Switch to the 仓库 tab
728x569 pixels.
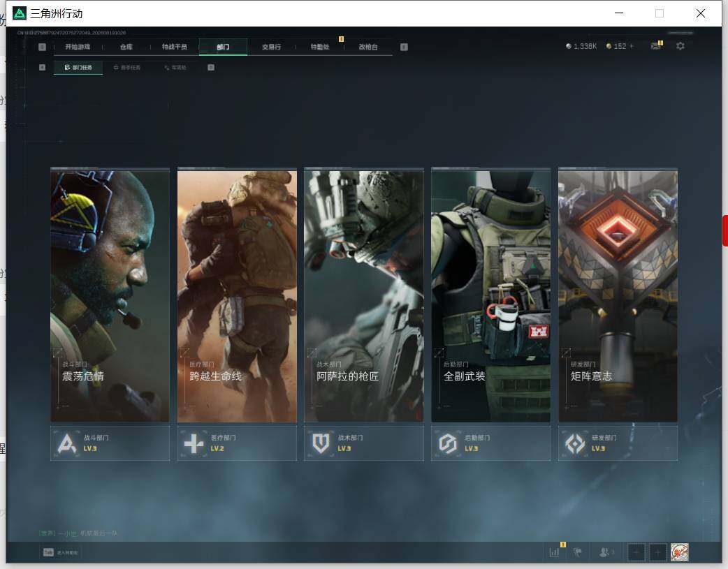coord(126,47)
